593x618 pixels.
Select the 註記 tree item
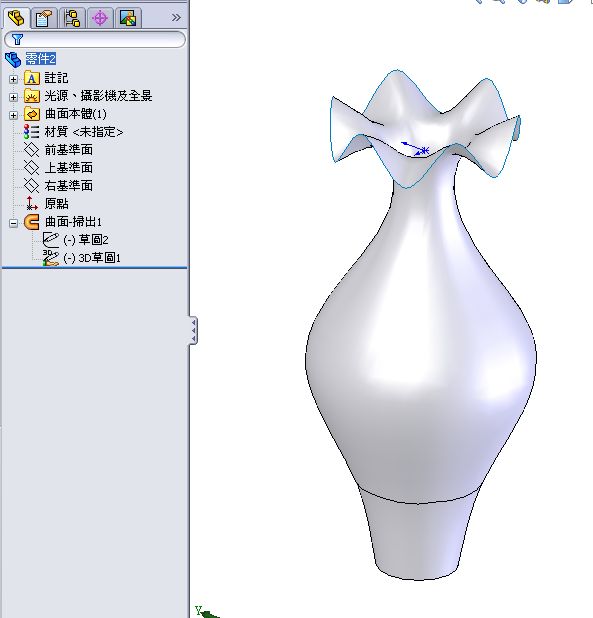tap(56, 78)
